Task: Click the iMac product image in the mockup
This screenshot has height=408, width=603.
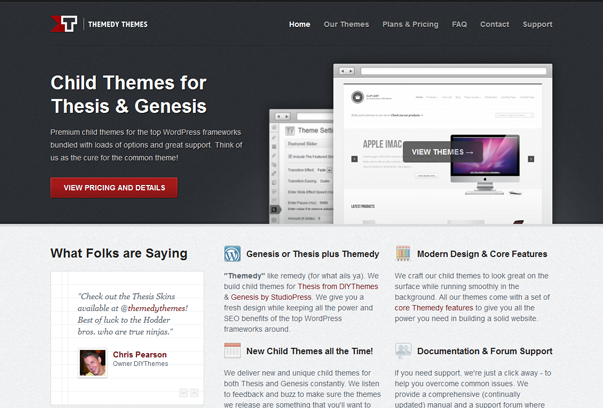Action: pyautogui.click(x=485, y=165)
